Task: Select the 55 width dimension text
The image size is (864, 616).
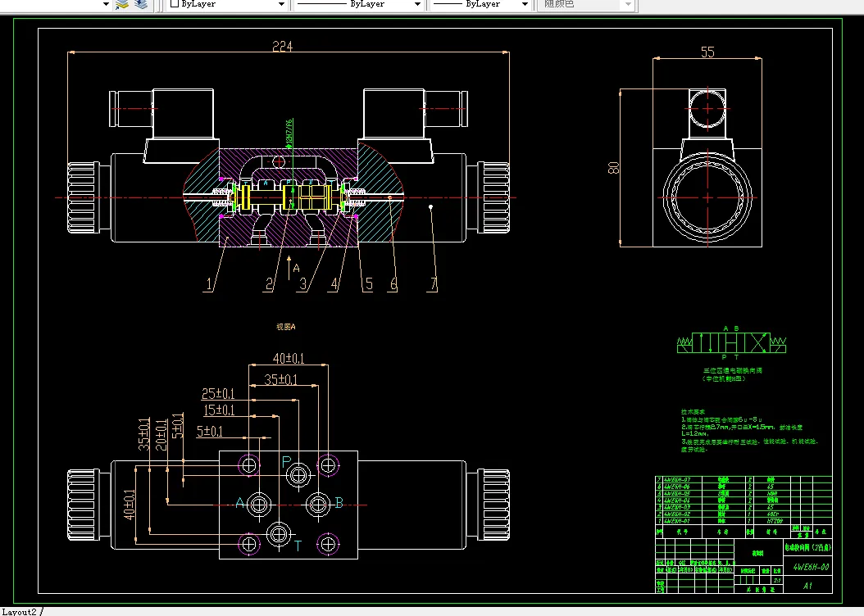Action: pos(707,52)
